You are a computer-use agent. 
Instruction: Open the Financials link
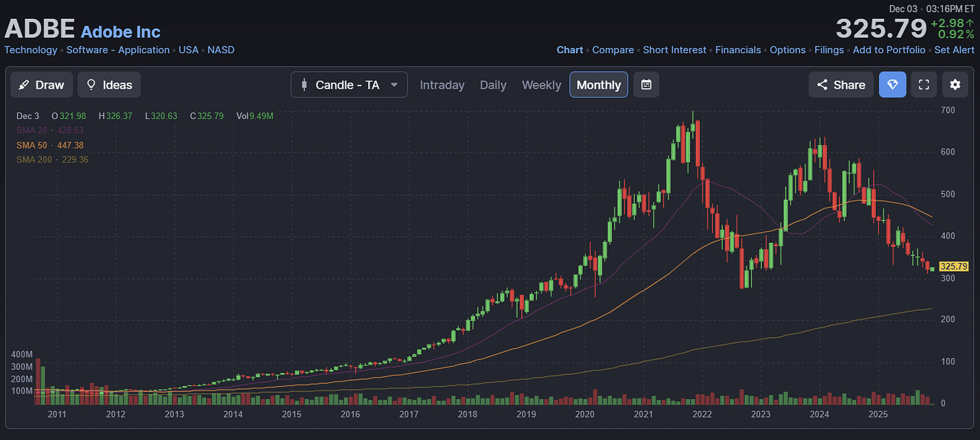pyautogui.click(x=738, y=50)
